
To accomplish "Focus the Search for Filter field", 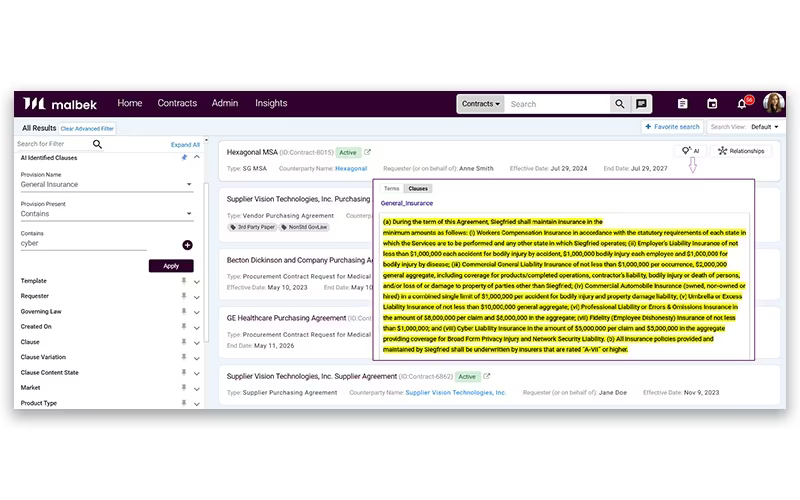I will coord(53,144).
